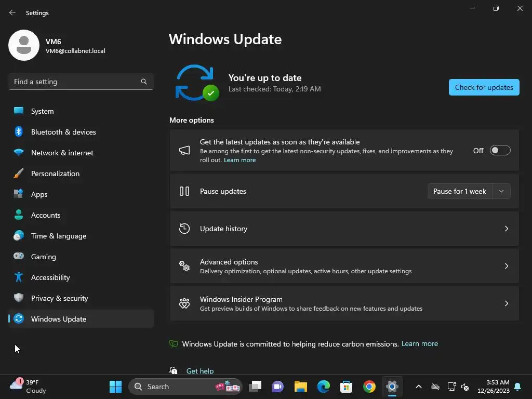The height and width of the screenshot is (399, 532).
Task: Click the VM6 user avatar picture
Action: tap(24, 45)
